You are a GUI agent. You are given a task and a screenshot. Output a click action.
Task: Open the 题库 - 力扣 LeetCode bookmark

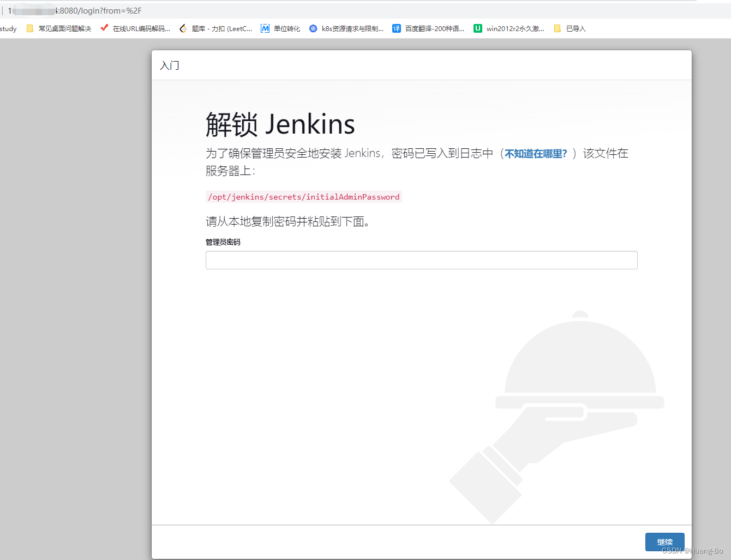tap(216, 28)
